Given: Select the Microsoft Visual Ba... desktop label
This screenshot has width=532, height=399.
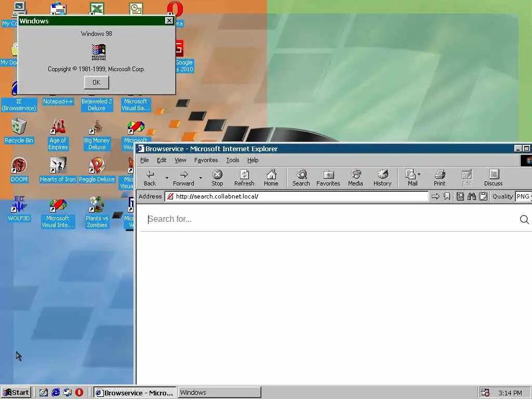Looking at the screenshot, I should pyautogui.click(x=136, y=105).
